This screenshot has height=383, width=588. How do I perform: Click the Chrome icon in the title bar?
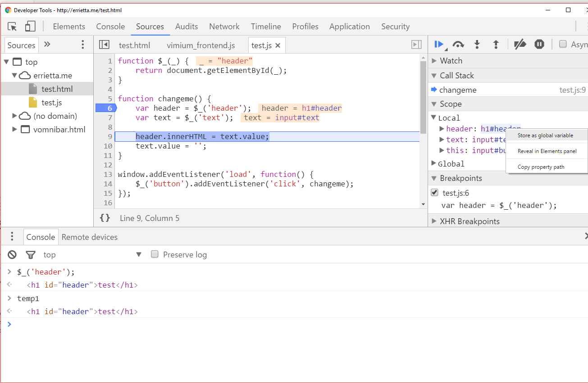(8, 10)
